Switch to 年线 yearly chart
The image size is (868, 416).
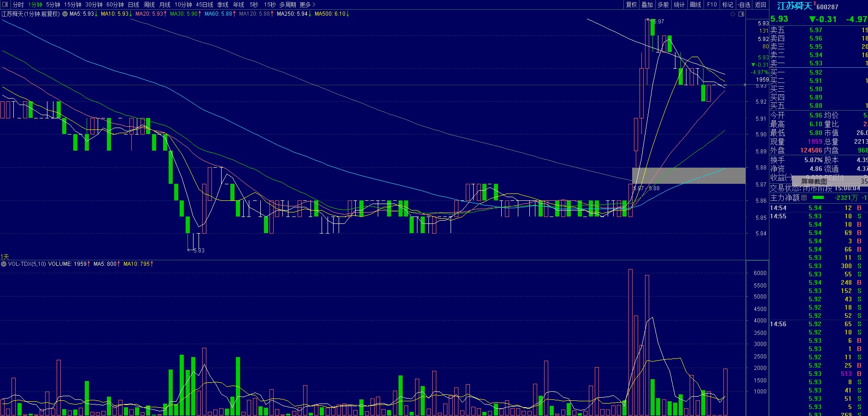coord(239,5)
